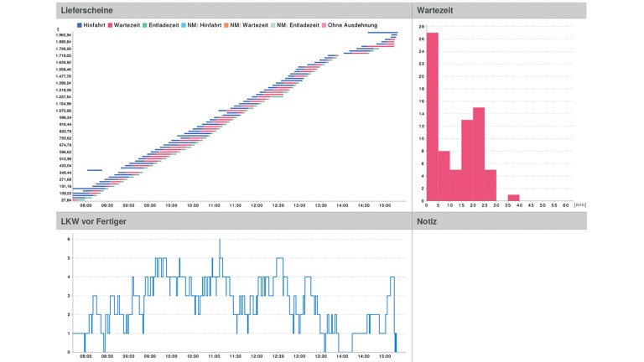Click the histogram bar for 15-20 min
The image size is (644, 362).
point(467,161)
